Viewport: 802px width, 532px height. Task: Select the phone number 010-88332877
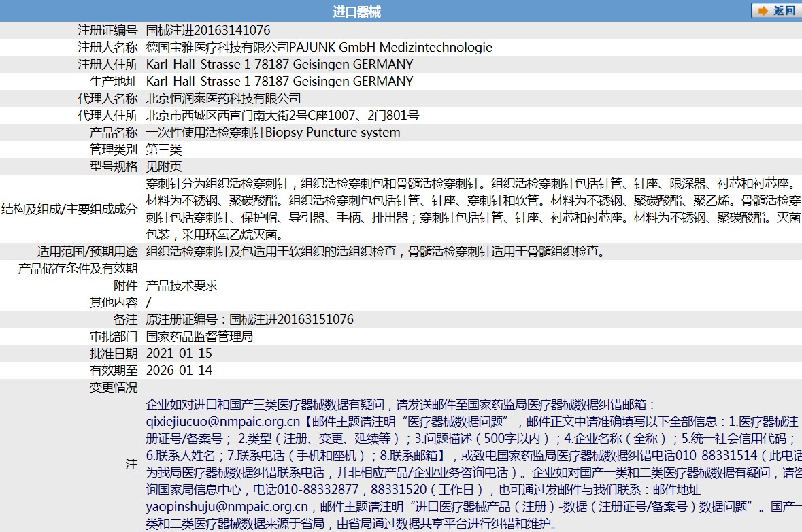(x=318, y=490)
